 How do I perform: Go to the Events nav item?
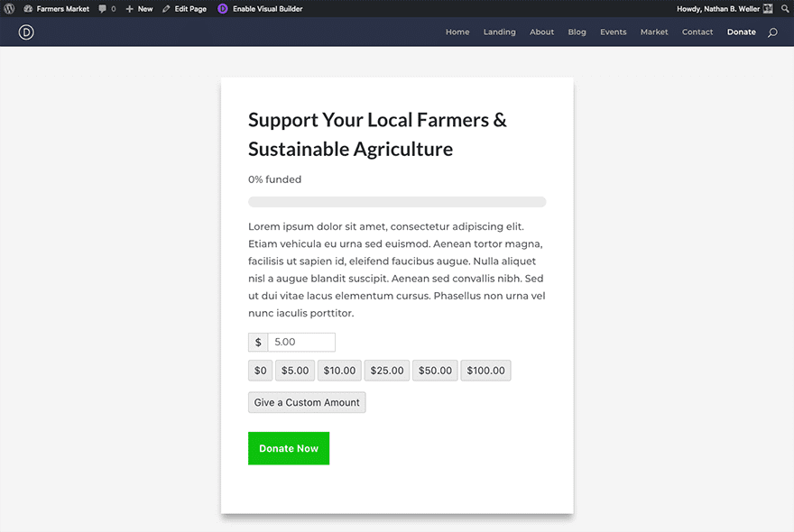point(613,32)
